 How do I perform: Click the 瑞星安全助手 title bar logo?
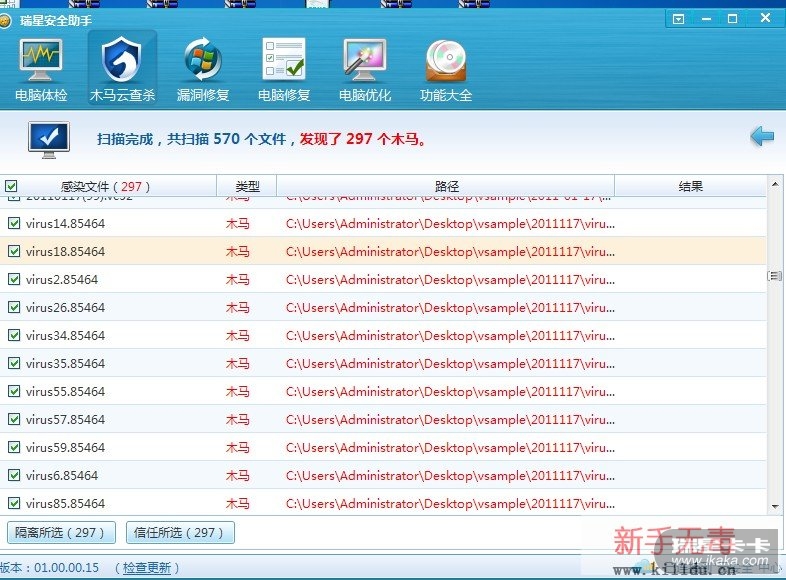[x=5, y=21]
